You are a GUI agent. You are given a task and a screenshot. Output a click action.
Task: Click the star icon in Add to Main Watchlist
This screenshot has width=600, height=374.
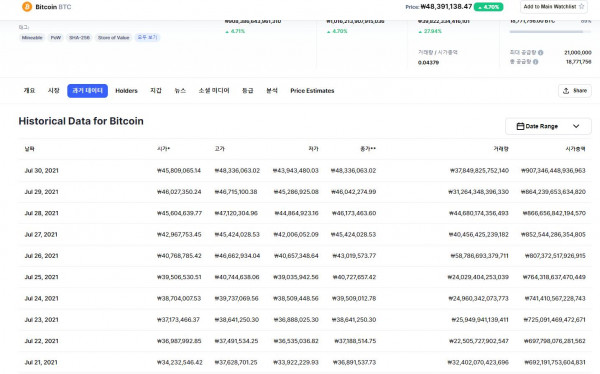point(581,6)
